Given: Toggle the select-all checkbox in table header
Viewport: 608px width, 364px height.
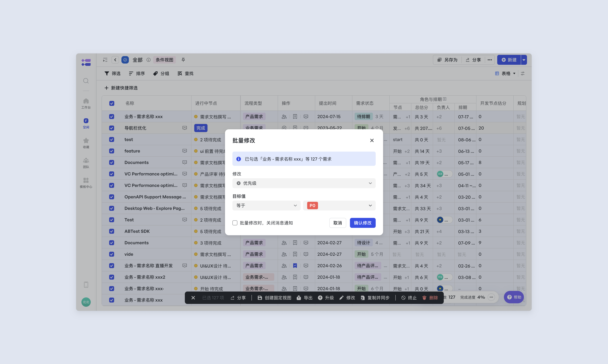Looking at the screenshot, I should [112, 103].
